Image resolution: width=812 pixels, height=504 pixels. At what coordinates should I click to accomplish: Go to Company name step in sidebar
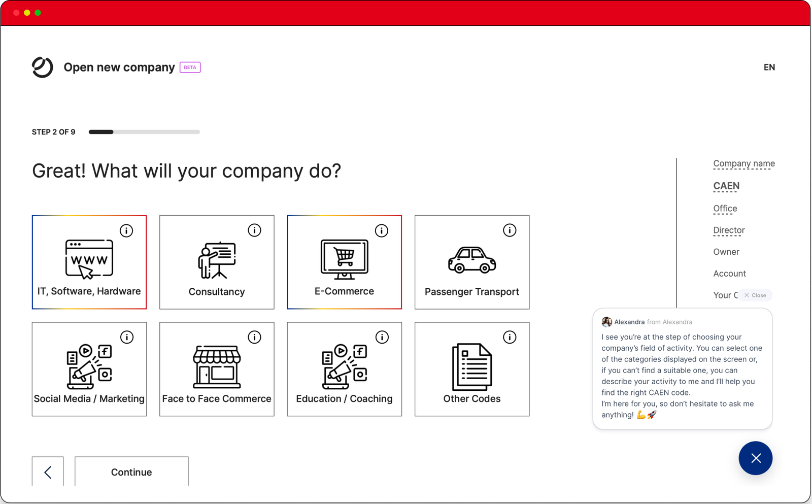743,163
